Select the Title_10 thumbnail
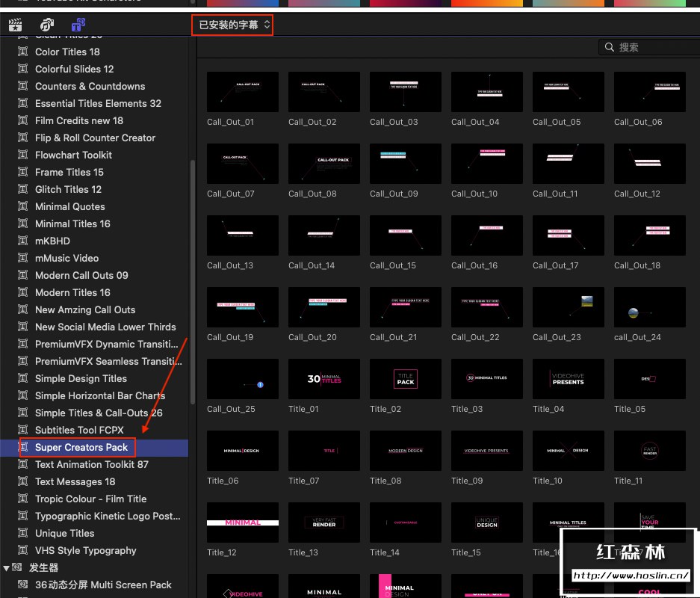Viewport: 700px width, 598px height. click(x=569, y=451)
